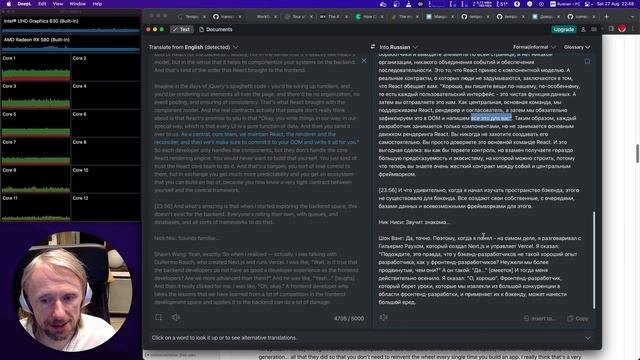Click the 'Click on a word to look it up' hint
The width and height of the screenshot is (640, 360).
tap(224, 338)
